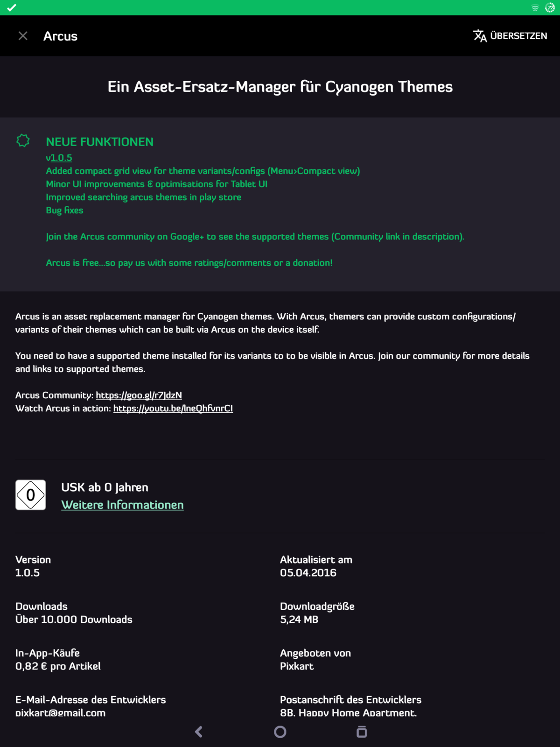
Task: Tap the translate icon in header
Action: click(x=480, y=36)
